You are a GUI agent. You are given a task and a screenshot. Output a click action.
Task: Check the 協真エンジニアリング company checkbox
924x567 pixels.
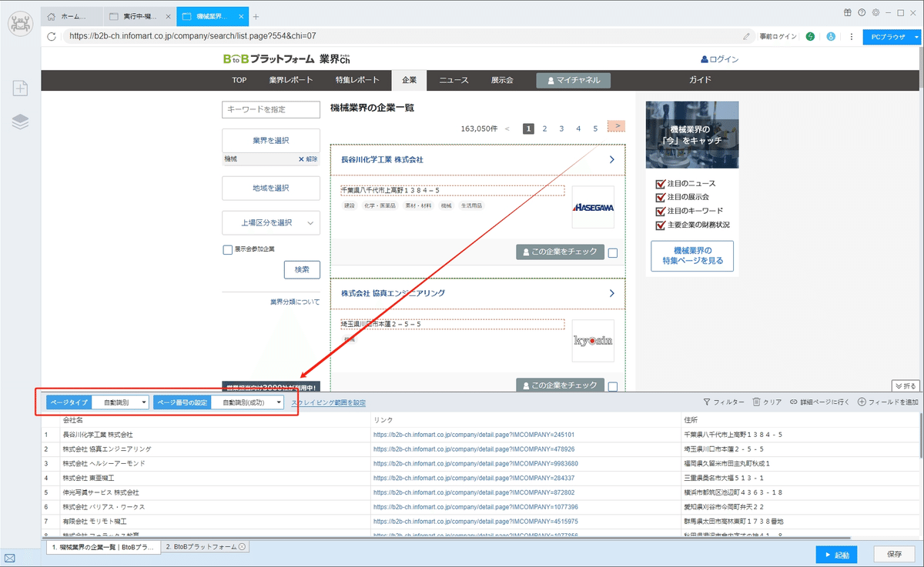612,386
